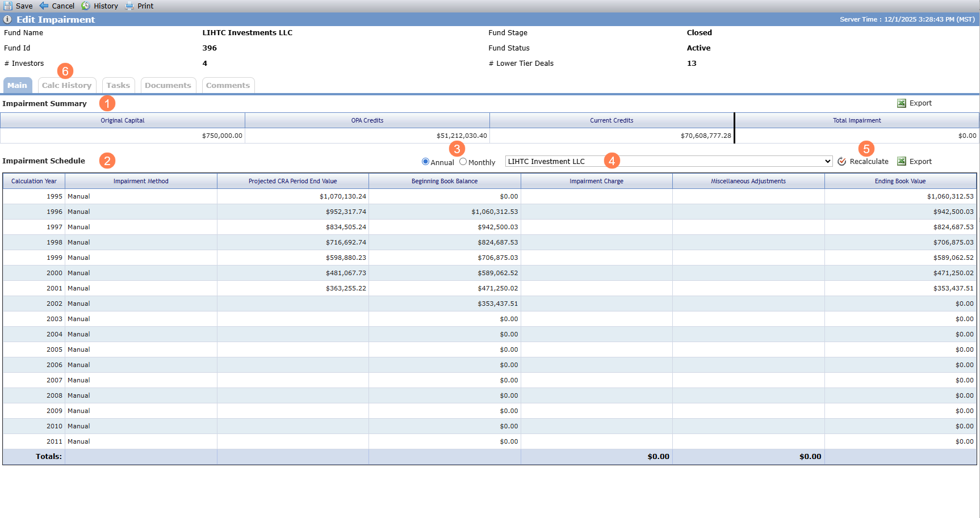Click the empty Miscellaneous Adjustments cell for 1996

point(748,212)
